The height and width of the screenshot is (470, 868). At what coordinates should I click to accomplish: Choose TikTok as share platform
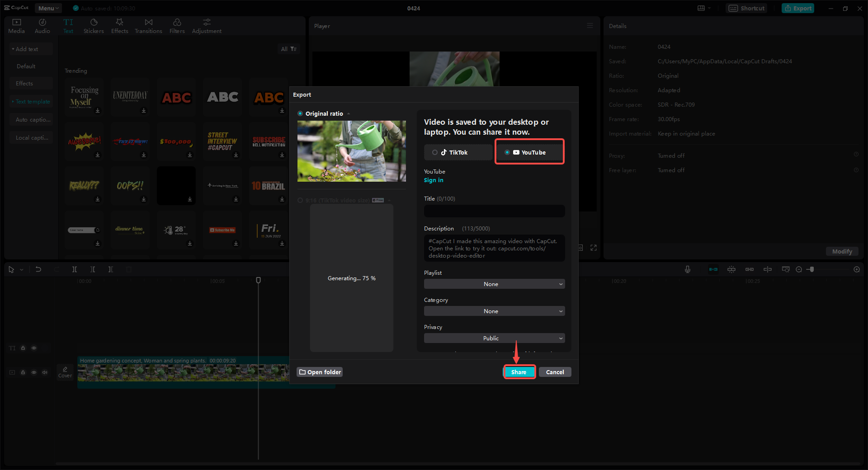458,152
